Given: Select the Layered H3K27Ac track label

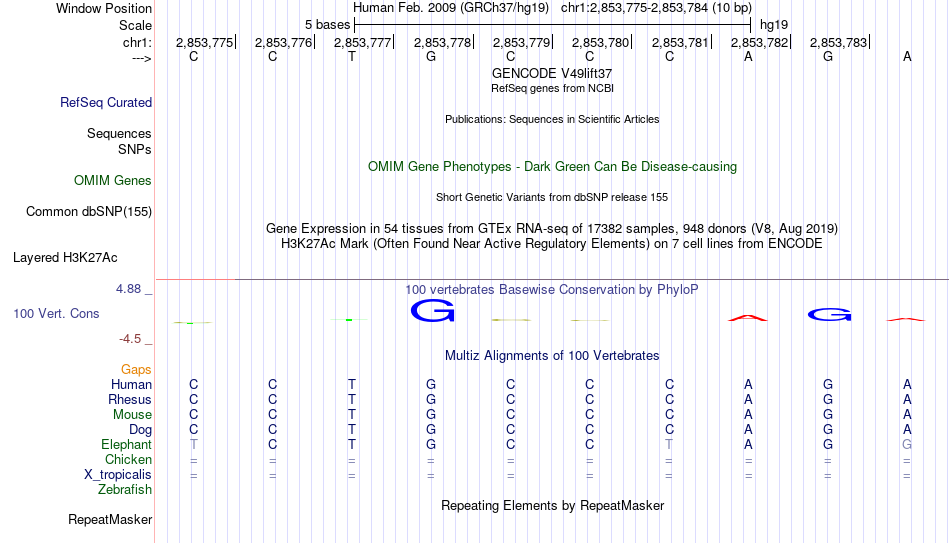Looking at the screenshot, I should pos(65,258).
